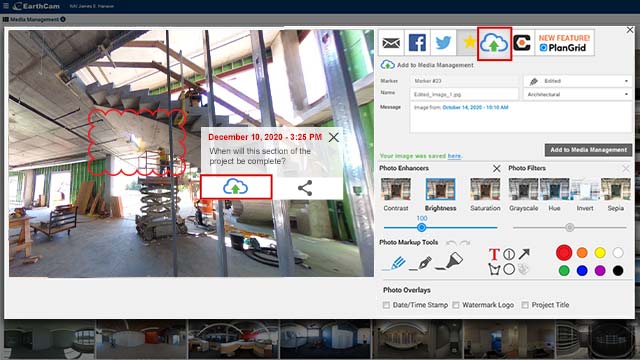Select the circle shape tool
The height and width of the screenshot is (360, 640).
pyautogui.click(x=509, y=269)
